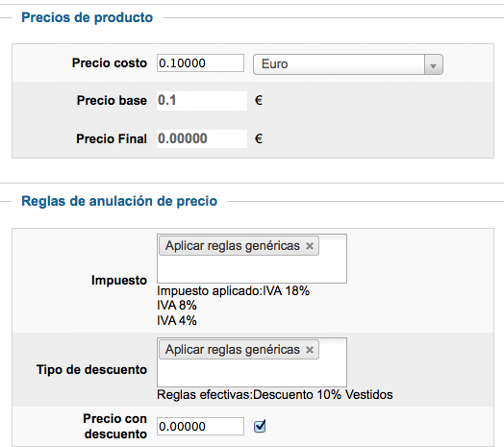Screen dimensions: 504x447
Task: Open the Euro currency dropdown
Action: pos(348,64)
